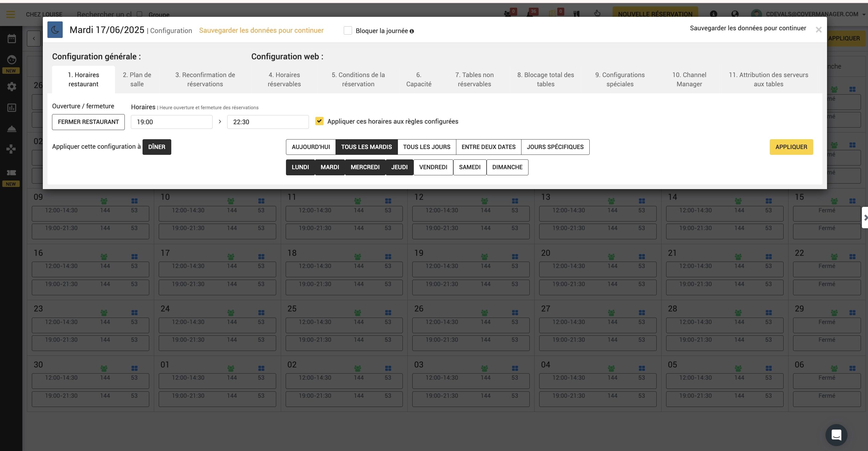Open the 22:30 closing time field
This screenshot has height=451, width=868.
click(268, 122)
